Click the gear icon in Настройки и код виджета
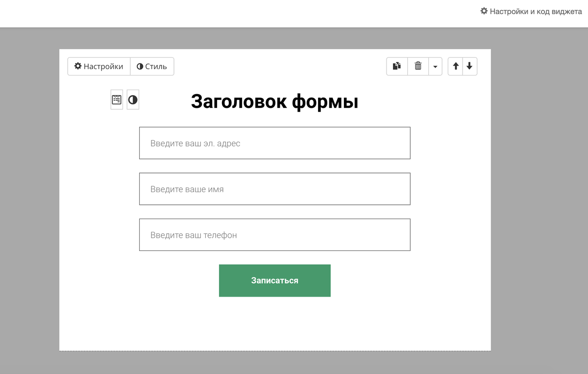 point(484,10)
